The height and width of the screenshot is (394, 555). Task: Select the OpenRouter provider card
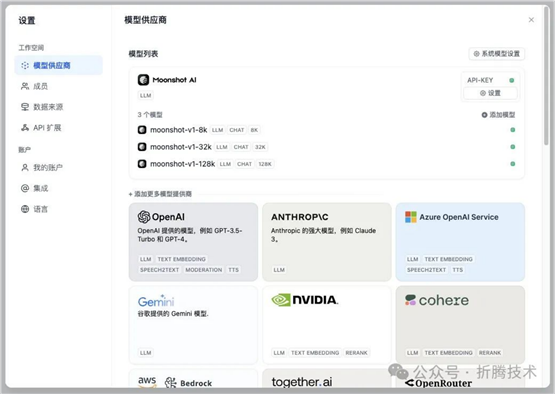460,379
